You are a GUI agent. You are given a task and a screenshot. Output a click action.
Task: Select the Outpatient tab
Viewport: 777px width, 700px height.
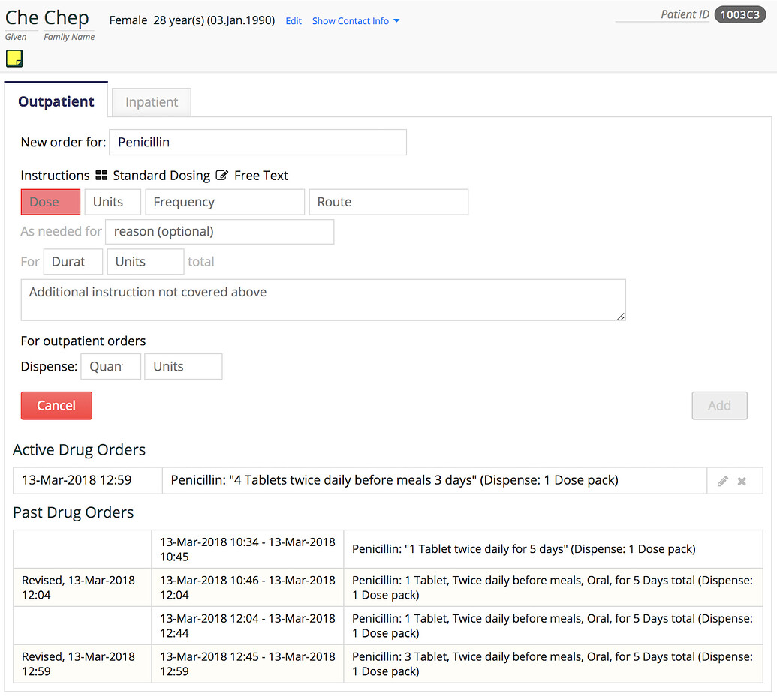(x=56, y=101)
